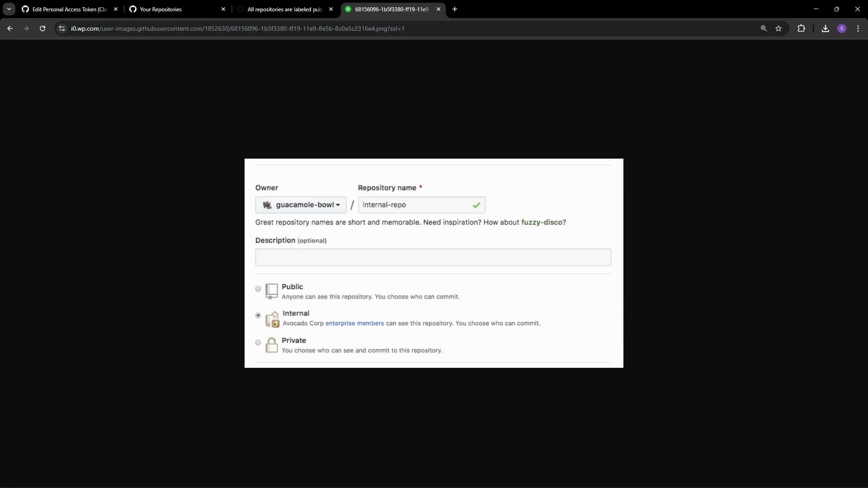The image size is (868, 488).
Task: Click the Description input field
Action: pos(433,257)
